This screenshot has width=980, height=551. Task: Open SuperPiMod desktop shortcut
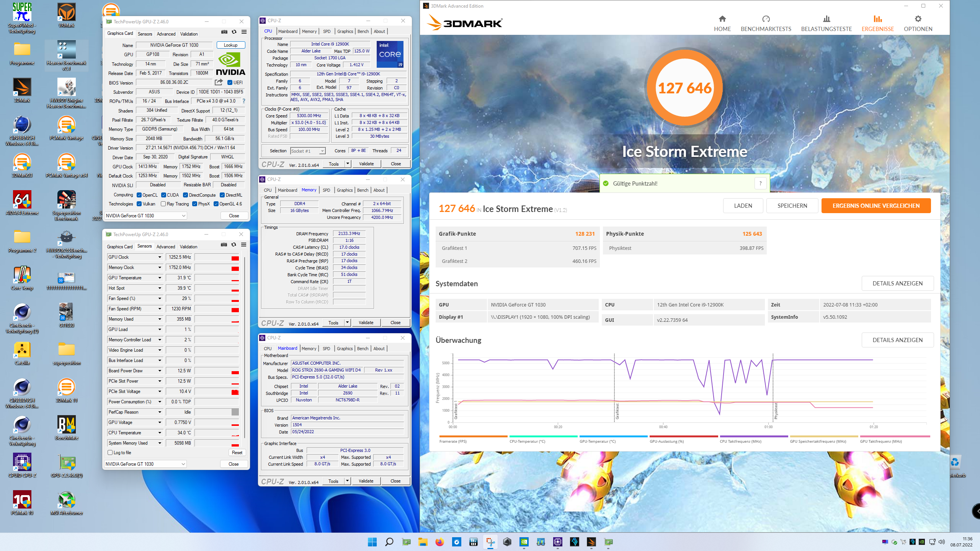pos(22,18)
